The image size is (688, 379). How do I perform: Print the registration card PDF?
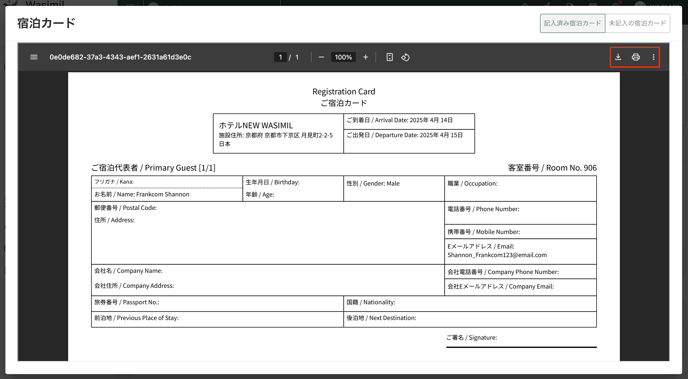(x=635, y=57)
